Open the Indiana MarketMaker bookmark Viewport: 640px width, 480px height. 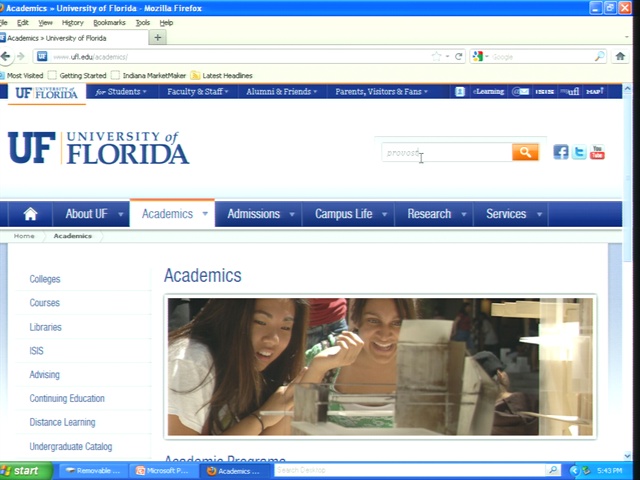[149, 76]
